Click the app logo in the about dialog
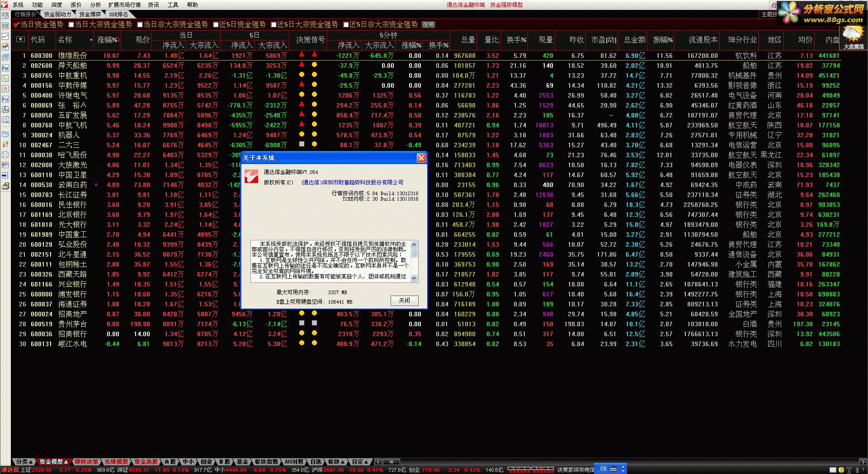 251,177
